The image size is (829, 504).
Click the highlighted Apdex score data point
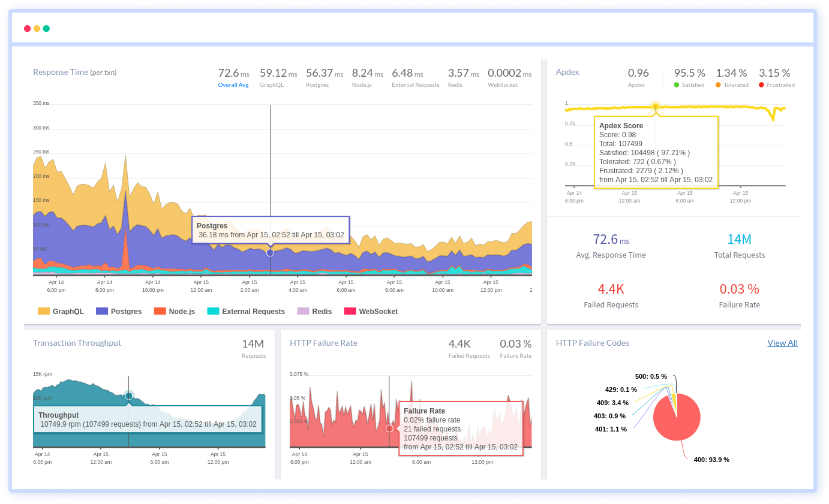point(656,107)
